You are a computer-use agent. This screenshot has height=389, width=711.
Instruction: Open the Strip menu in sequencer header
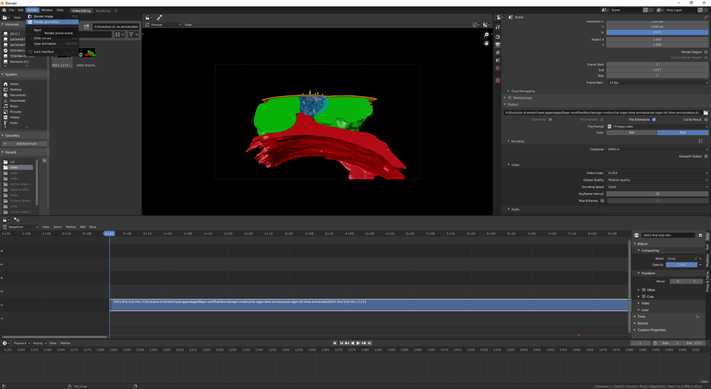point(93,227)
